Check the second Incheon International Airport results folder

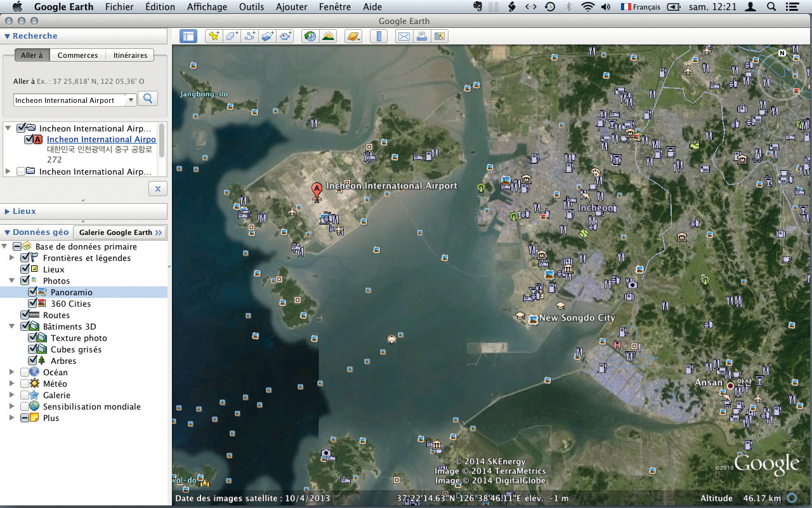(x=21, y=172)
